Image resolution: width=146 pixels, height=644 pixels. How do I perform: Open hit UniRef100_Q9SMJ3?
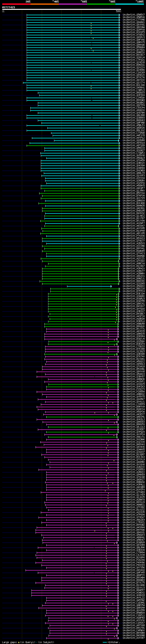(x=134, y=37)
